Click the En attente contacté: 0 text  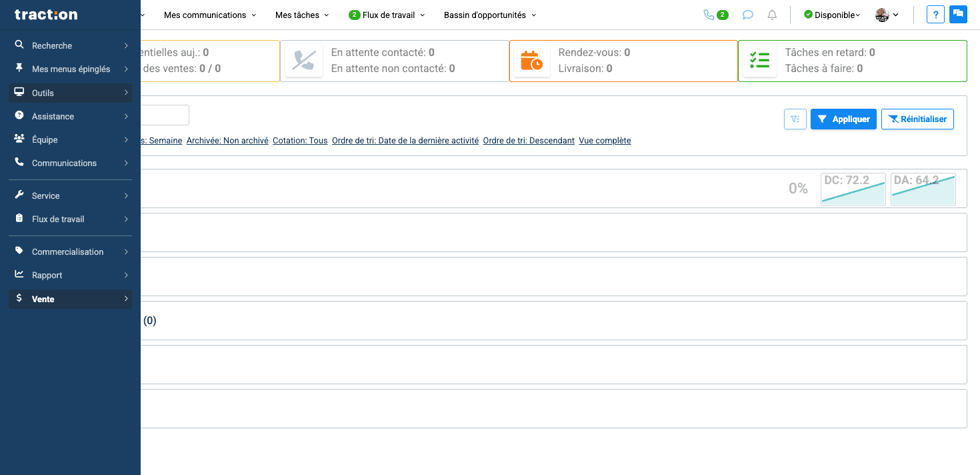pos(383,52)
